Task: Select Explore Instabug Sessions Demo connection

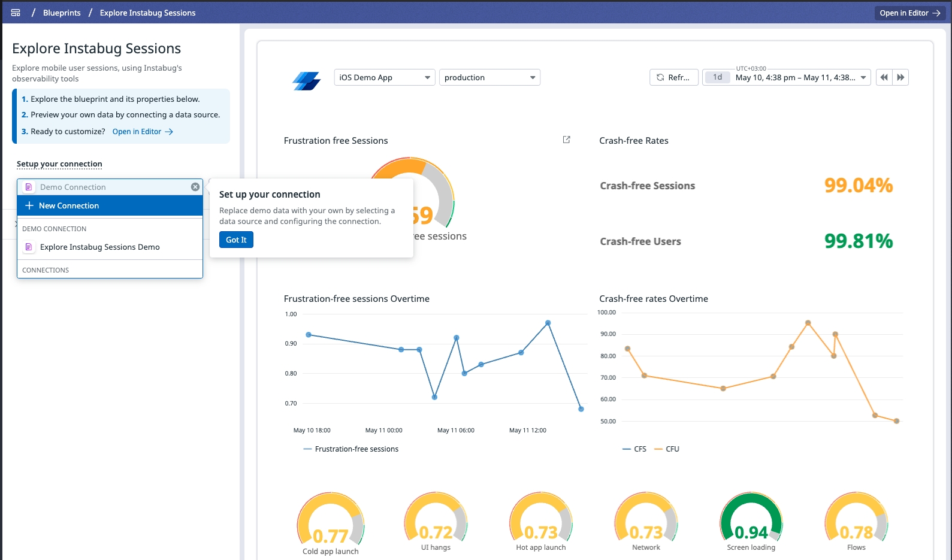Action: click(99, 247)
